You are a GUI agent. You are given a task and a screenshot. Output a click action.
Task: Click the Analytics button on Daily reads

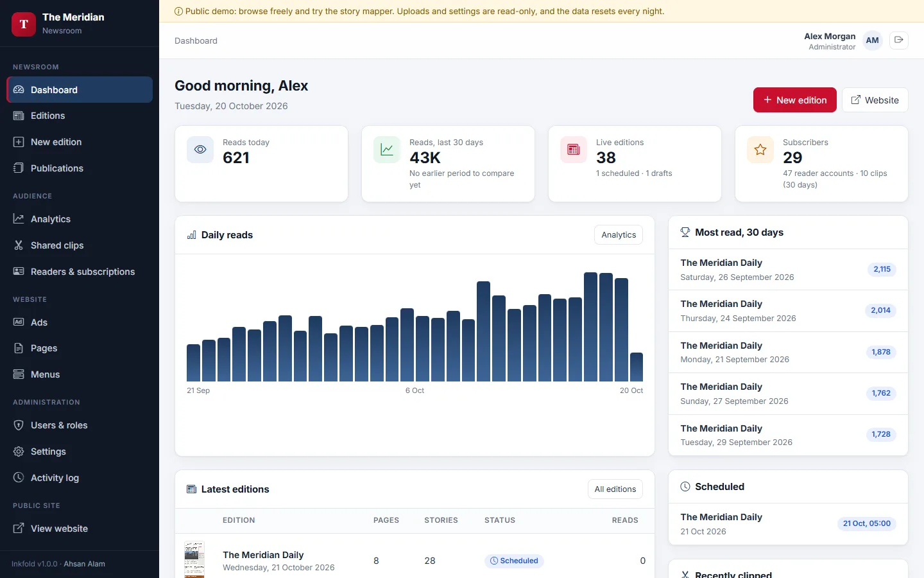[619, 235]
